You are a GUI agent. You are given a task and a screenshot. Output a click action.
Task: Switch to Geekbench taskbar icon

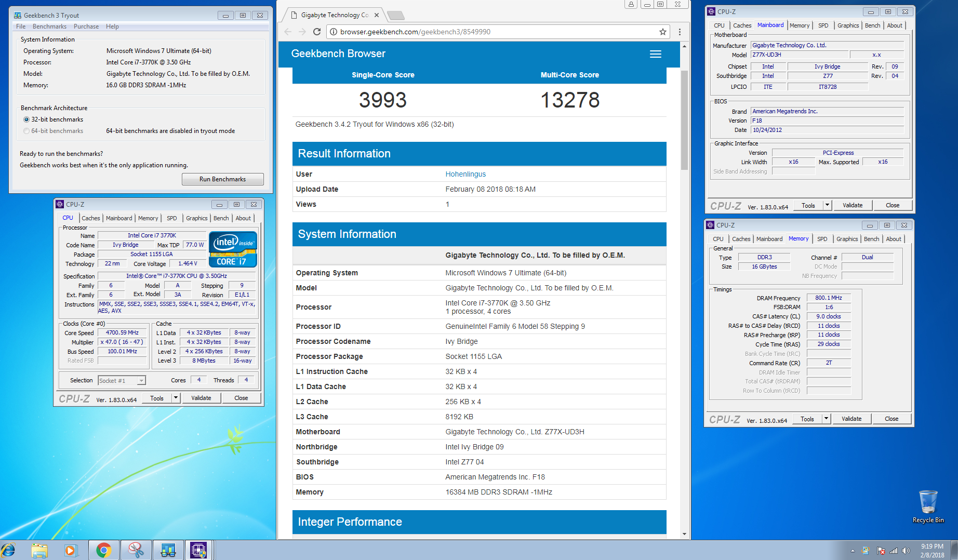click(x=168, y=550)
